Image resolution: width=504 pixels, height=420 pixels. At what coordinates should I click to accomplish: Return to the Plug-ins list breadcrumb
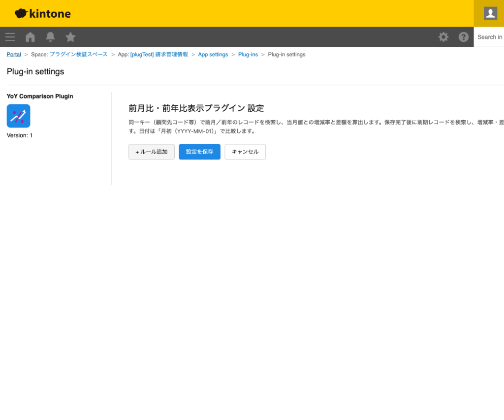tap(248, 54)
